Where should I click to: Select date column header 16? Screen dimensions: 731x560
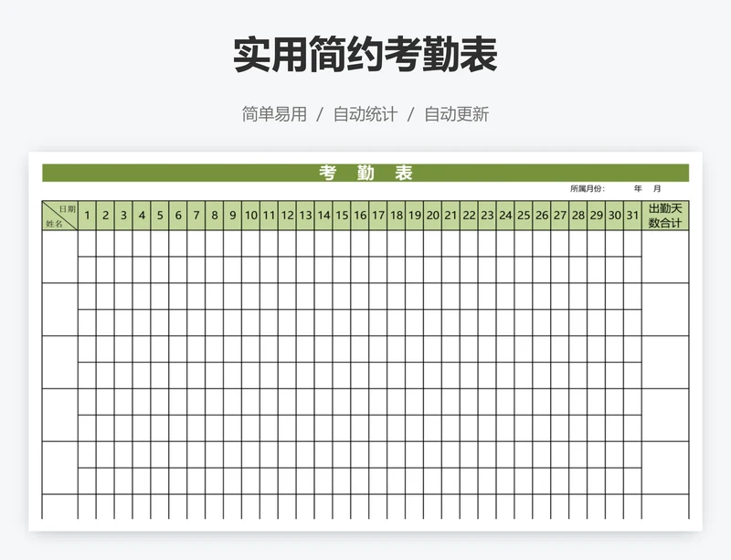tap(359, 216)
